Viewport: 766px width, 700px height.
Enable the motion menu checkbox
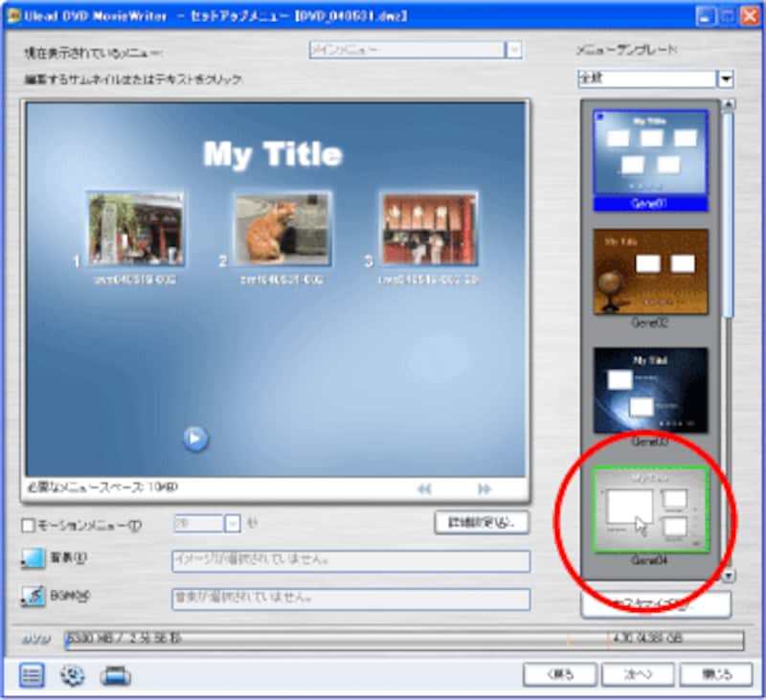pos(28,525)
